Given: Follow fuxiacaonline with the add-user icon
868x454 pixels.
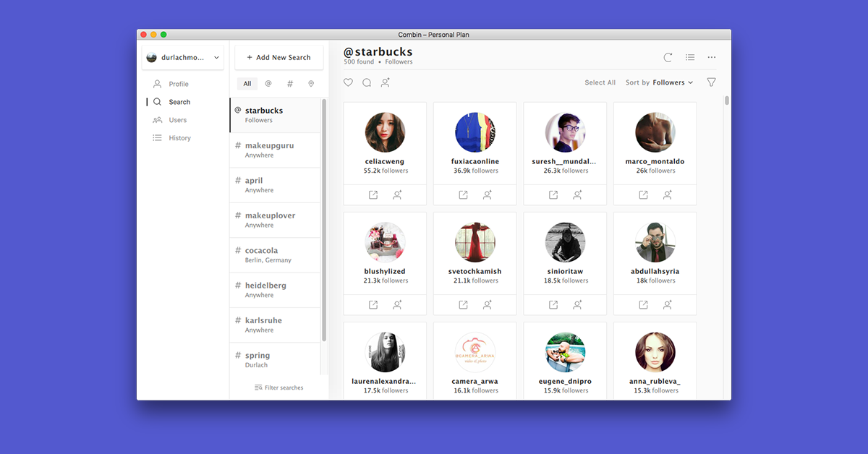Looking at the screenshot, I should point(488,194).
